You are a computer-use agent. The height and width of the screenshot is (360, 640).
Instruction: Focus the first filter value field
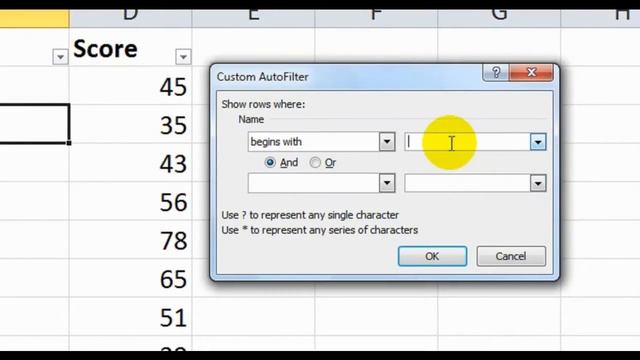(x=467, y=142)
